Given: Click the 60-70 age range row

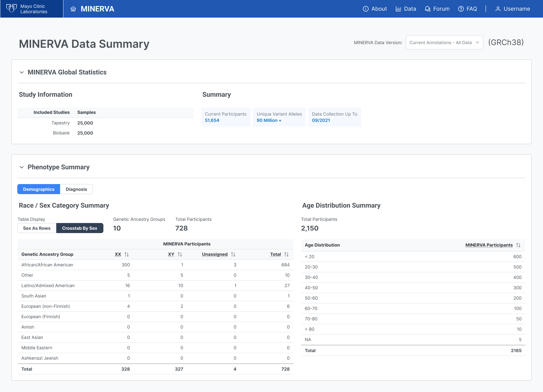Looking at the screenshot, I should coord(413,308).
